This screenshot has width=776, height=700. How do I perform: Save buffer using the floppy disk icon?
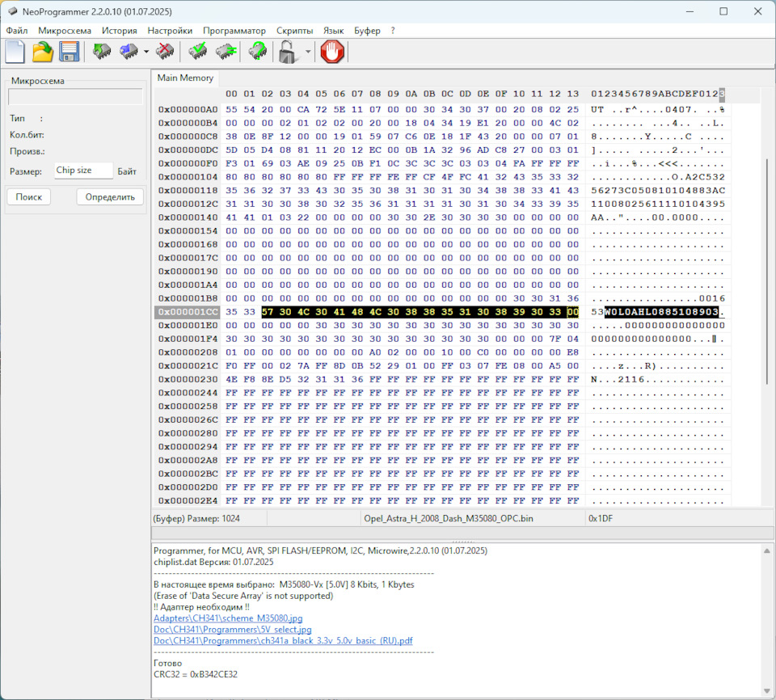pyautogui.click(x=69, y=53)
